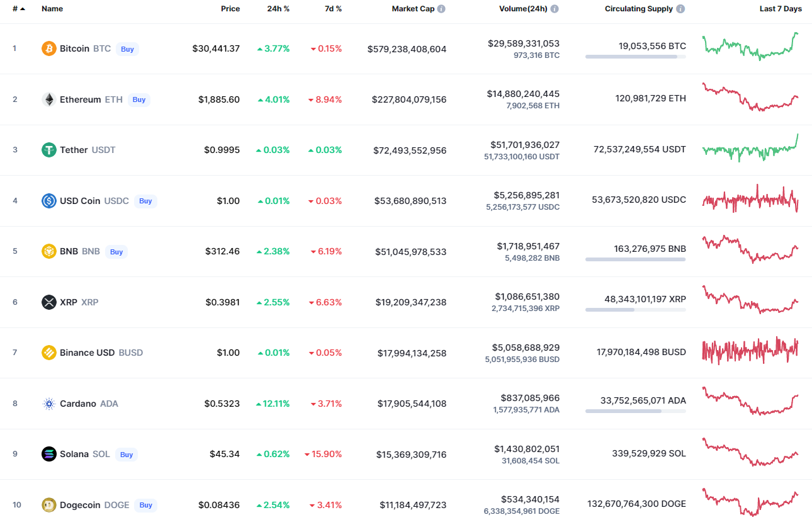Click the Dogecoin coin logo icon
The width and height of the screenshot is (812, 527).
tap(49, 505)
